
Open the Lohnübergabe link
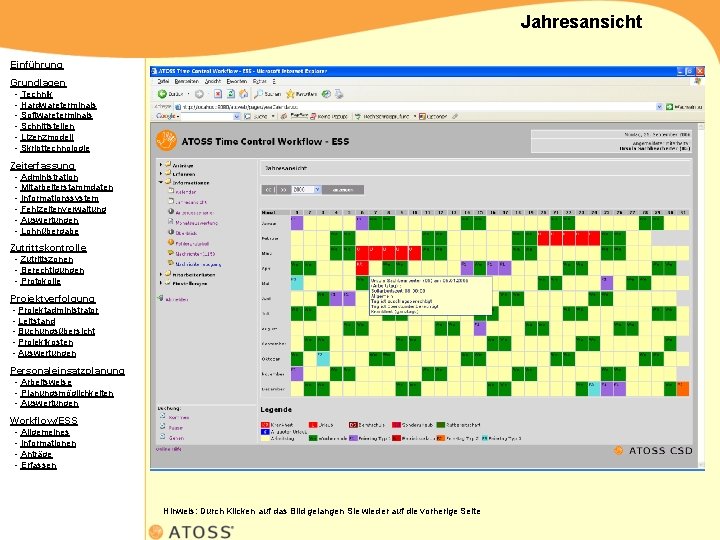coord(50,231)
